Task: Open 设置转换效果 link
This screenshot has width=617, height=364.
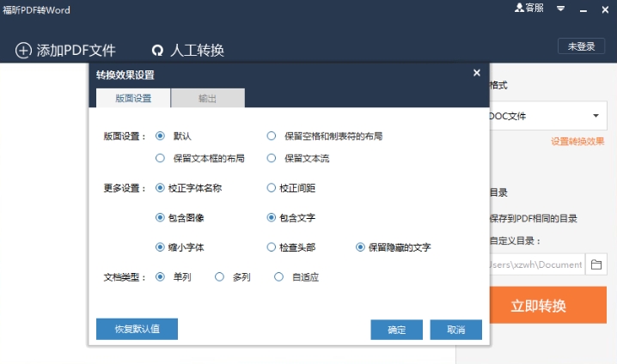Action: (x=577, y=142)
